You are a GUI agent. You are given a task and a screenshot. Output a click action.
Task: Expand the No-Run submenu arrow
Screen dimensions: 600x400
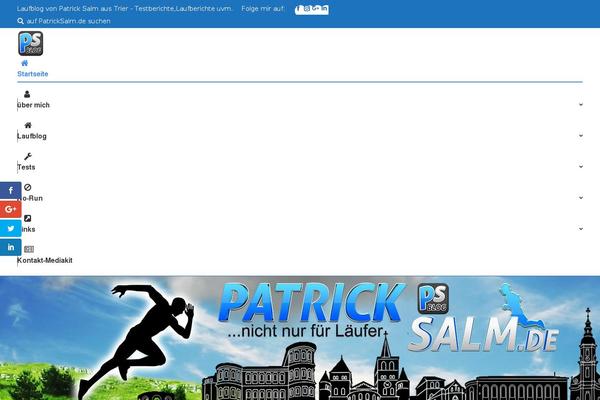click(x=581, y=198)
